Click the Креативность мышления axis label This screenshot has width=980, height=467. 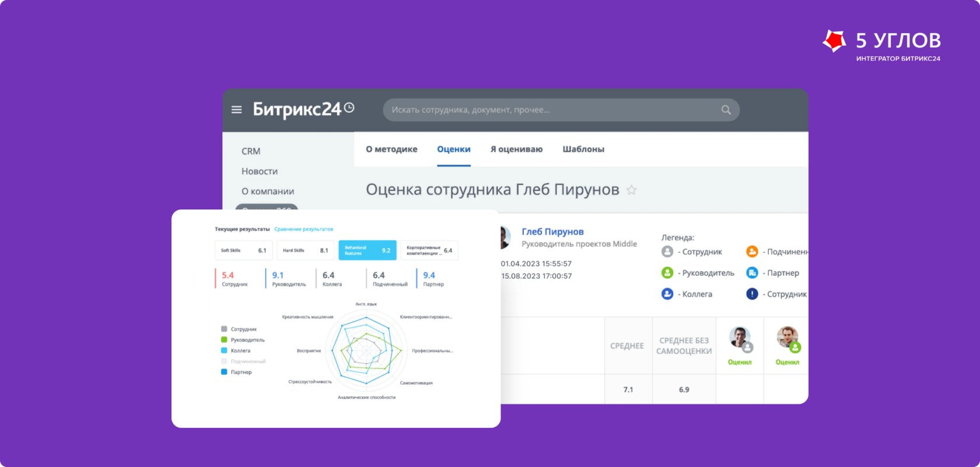click(x=307, y=317)
